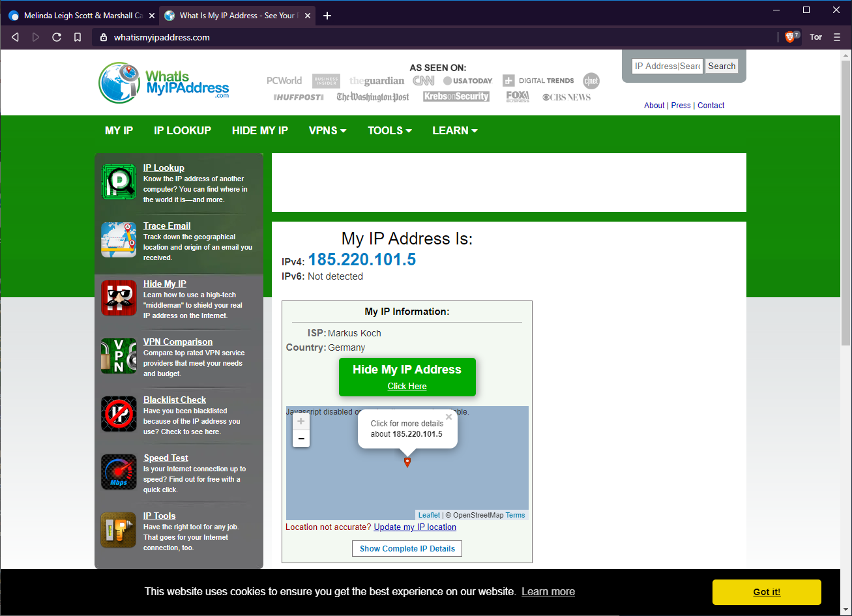Viewport: 852px width, 616px height.
Task: Click the Trace Email sidebar heading link
Action: tap(167, 226)
